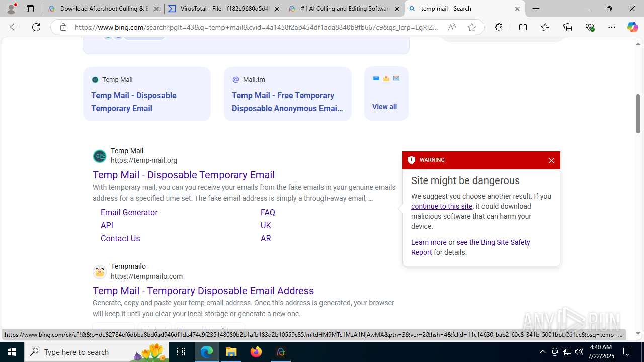View site information lock icon

click(x=63, y=27)
